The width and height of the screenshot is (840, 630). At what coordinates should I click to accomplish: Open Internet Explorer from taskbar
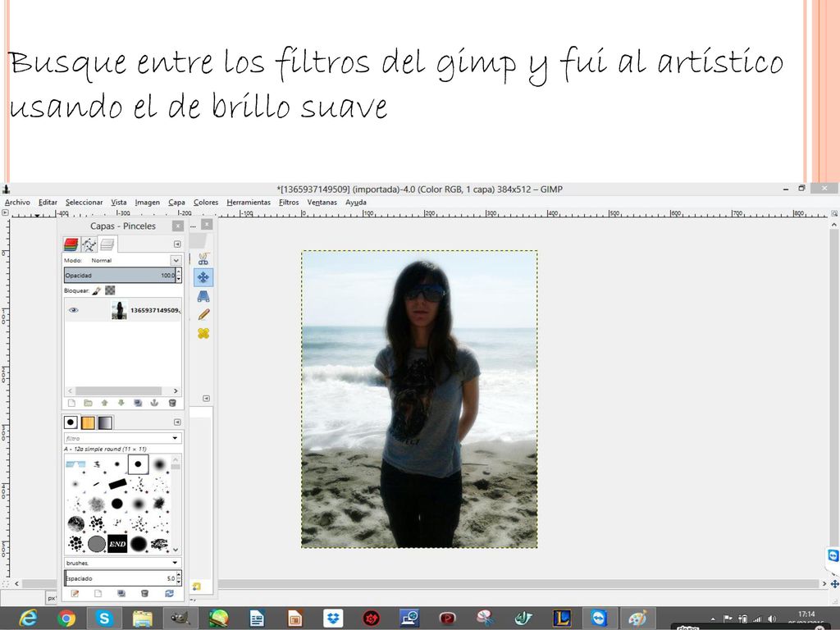pyautogui.click(x=27, y=619)
